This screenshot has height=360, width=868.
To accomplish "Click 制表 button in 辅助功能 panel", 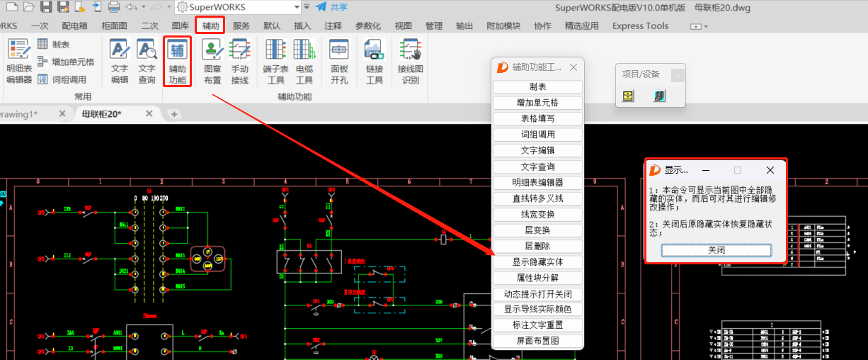I will coord(537,87).
